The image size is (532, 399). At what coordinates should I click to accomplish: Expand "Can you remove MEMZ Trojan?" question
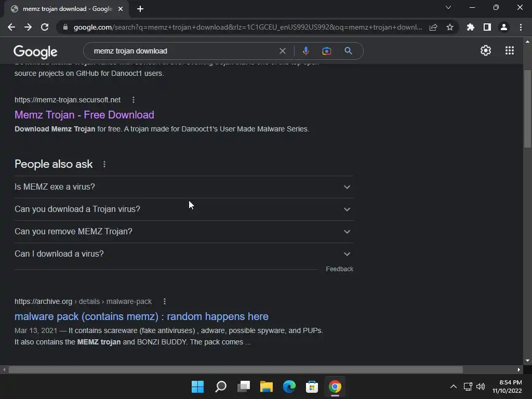pos(183,232)
